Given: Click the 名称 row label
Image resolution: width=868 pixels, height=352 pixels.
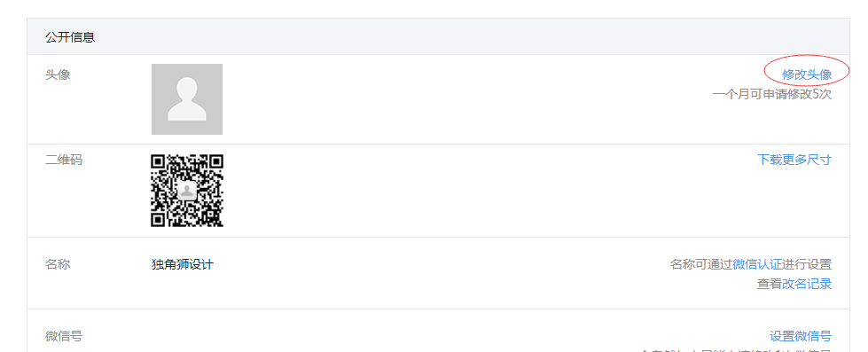Looking at the screenshot, I should click(58, 264).
